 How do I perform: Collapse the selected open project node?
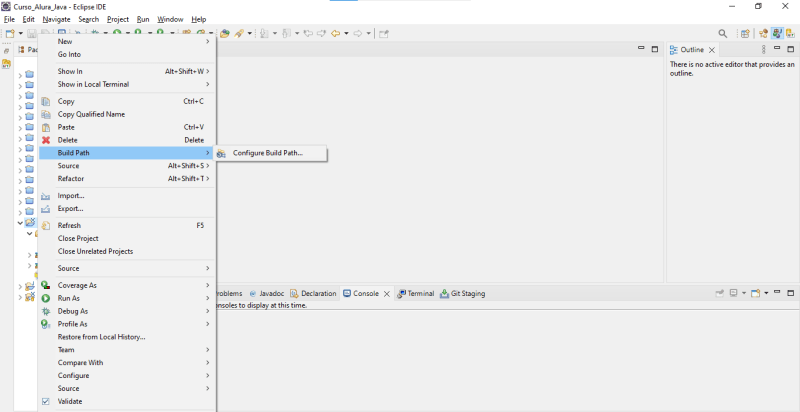pos(20,222)
